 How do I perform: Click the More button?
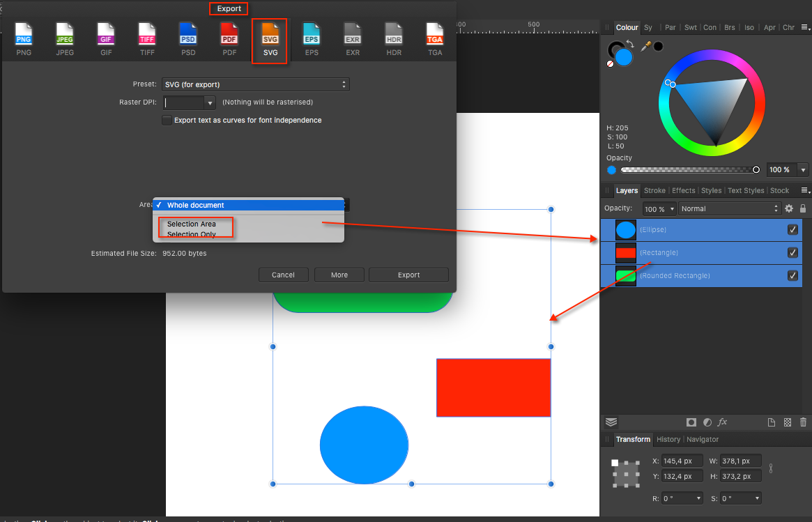tap(339, 275)
